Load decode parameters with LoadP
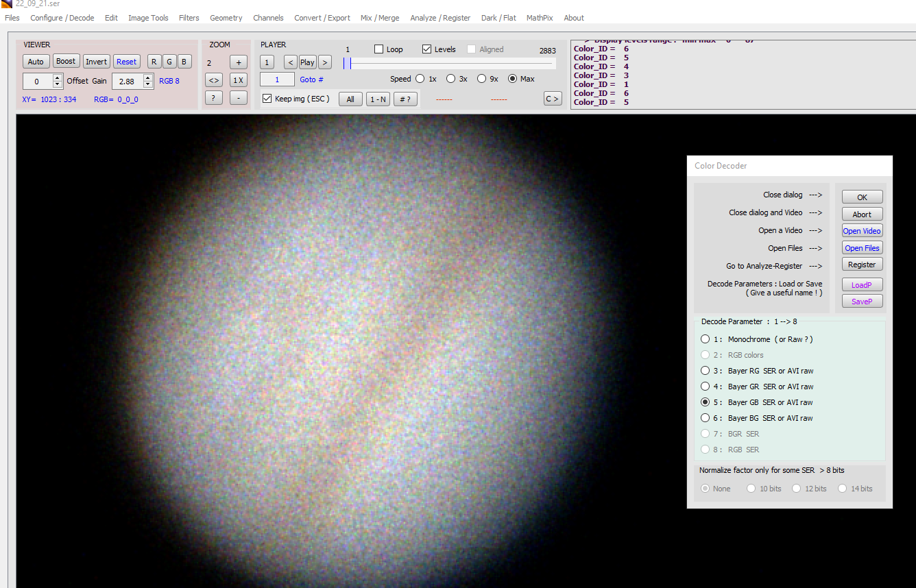 pos(862,285)
